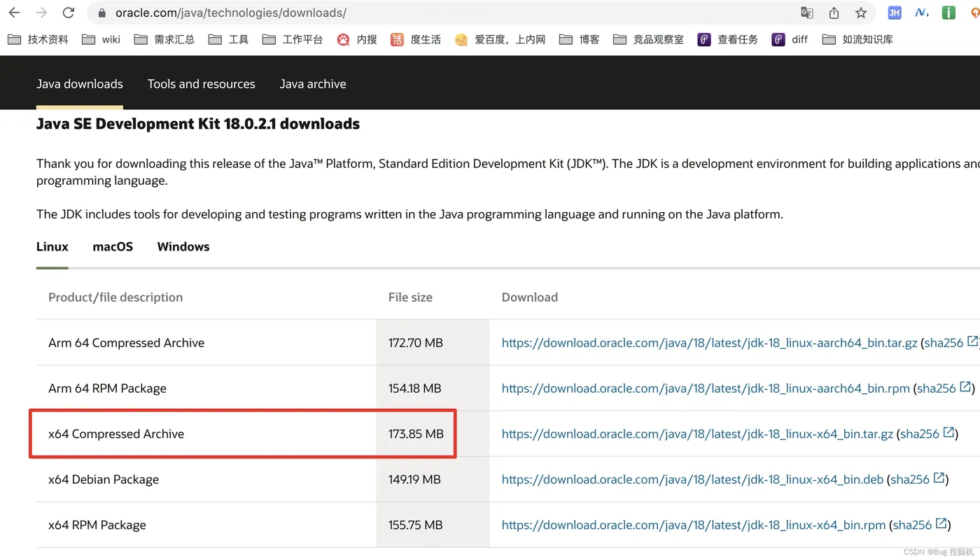980x560 pixels.
Task: Click 'x64 RPM Package' text
Action: pyautogui.click(x=97, y=525)
